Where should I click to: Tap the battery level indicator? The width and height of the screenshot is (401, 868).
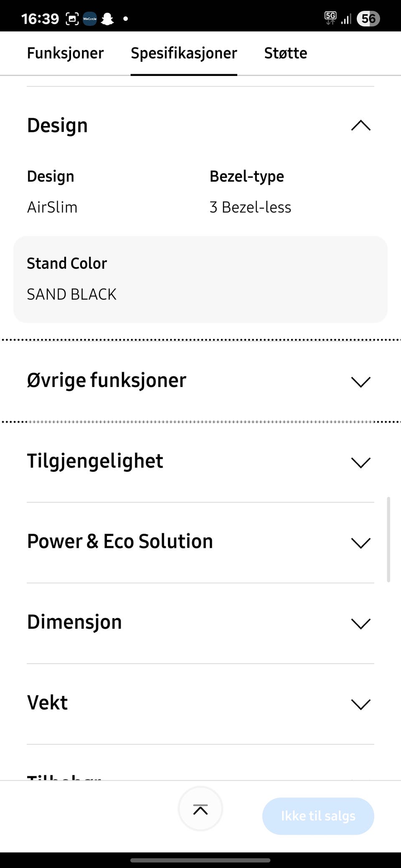(368, 19)
